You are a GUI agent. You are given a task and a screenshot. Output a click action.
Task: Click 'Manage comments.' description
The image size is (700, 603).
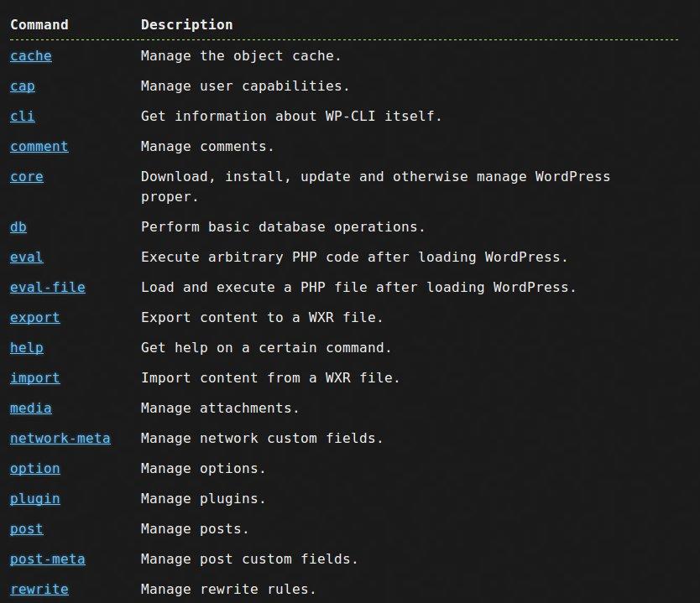pos(207,146)
